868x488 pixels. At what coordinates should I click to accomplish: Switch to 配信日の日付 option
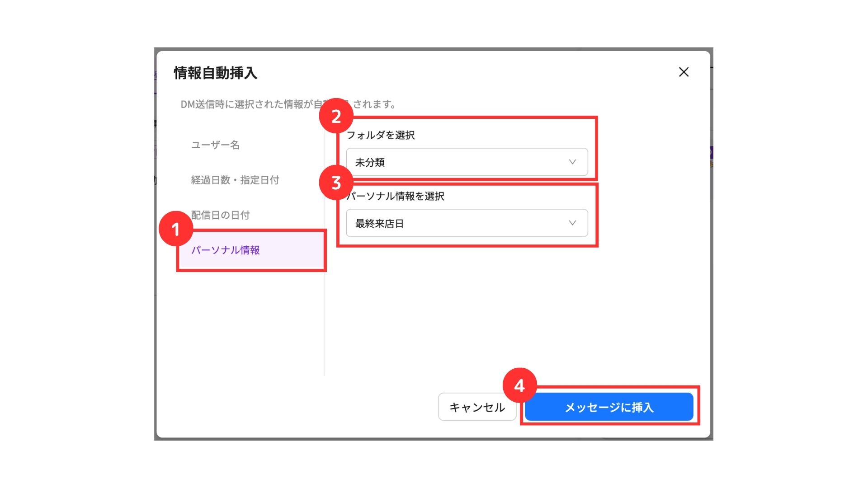click(220, 215)
